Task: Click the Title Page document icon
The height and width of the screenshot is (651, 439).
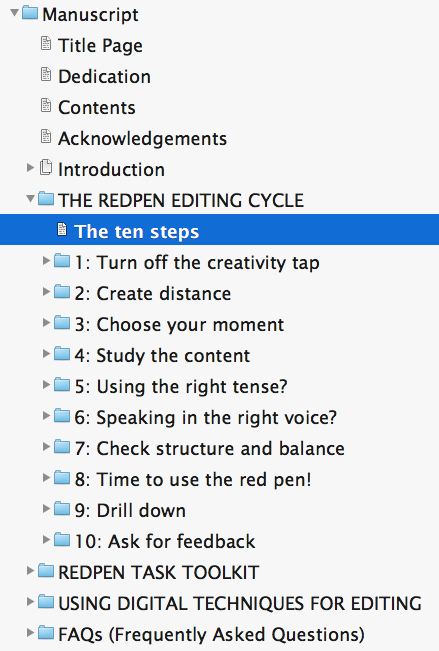Action: (46, 44)
